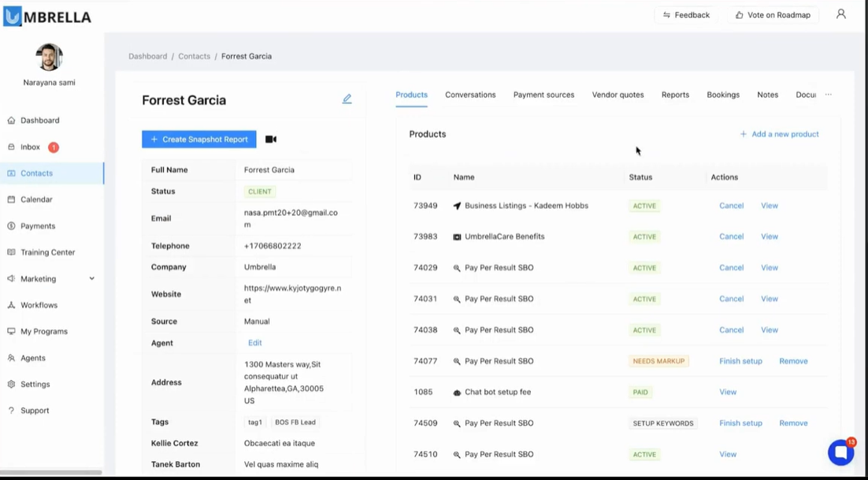868x480 pixels.
Task: Open the user profile icon in header
Action: 841,14
